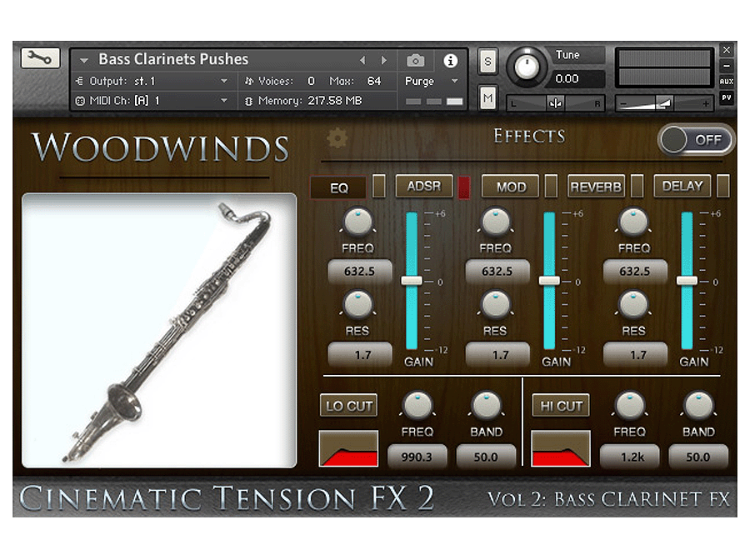Click the camera snapshot icon

click(x=415, y=61)
